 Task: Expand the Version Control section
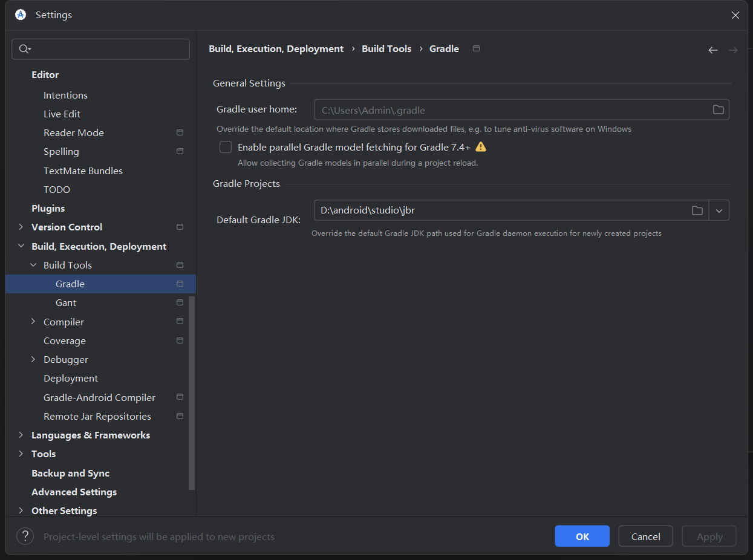coord(21,227)
